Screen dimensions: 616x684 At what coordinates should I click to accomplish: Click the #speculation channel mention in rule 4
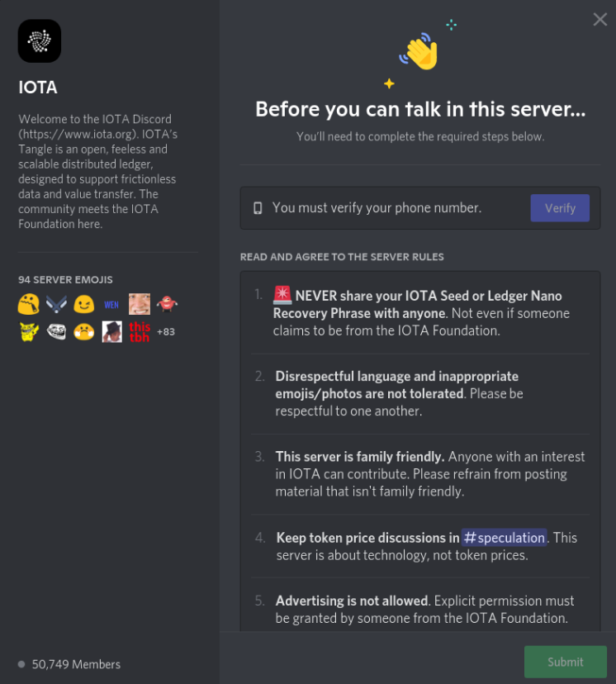[x=505, y=537]
